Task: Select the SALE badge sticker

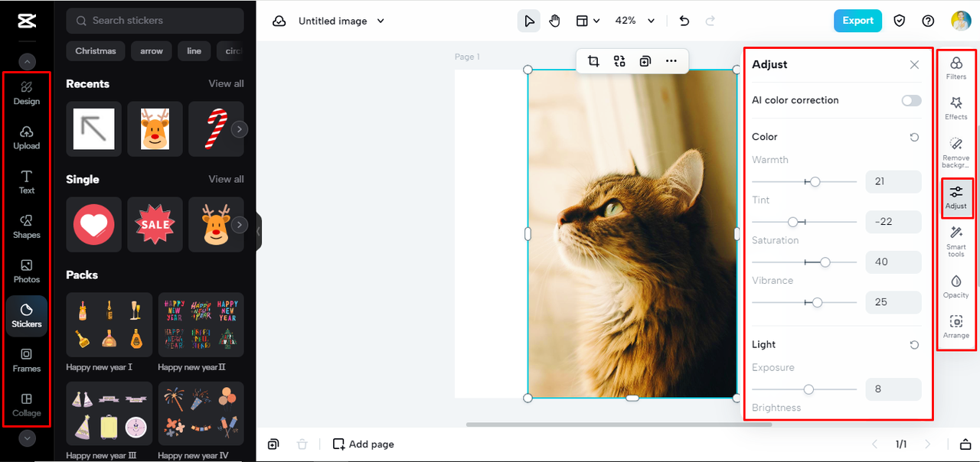Action: 155,225
